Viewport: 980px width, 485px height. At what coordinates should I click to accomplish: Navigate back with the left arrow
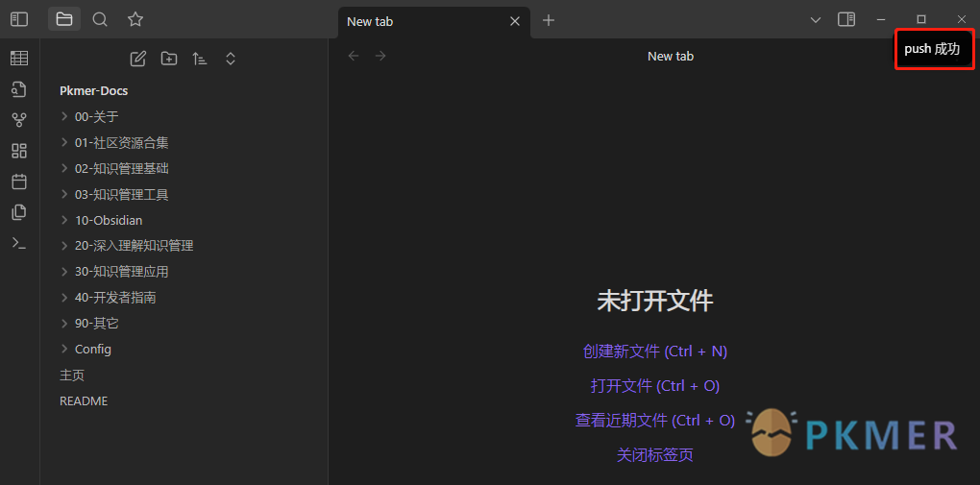tap(354, 57)
